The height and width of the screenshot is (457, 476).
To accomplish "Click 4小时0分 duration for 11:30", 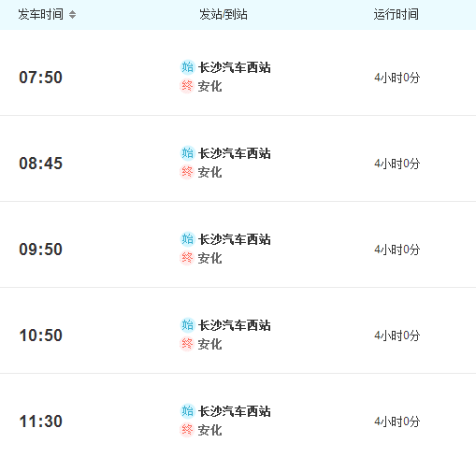I will click(x=397, y=421).
